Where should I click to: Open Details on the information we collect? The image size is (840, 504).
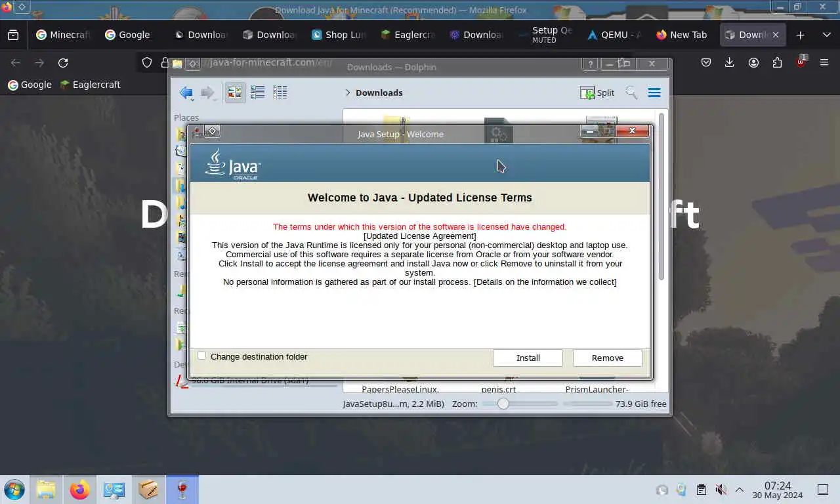pyautogui.click(x=545, y=282)
